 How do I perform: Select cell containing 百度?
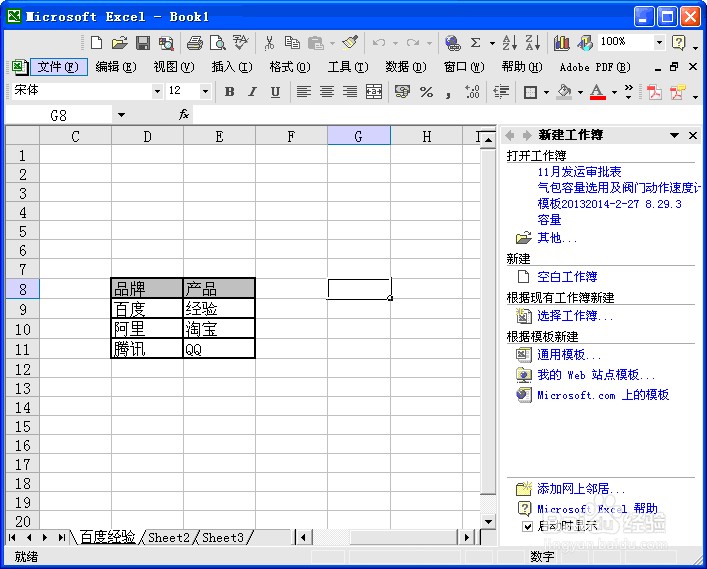(x=147, y=309)
